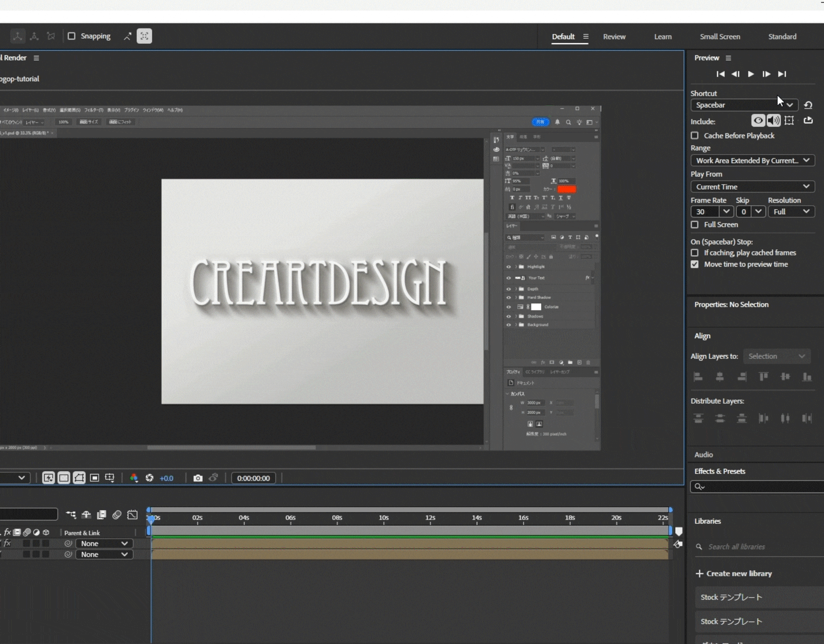Toggle audio inclusion in preview
This screenshot has width=824, height=644.
[x=773, y=121]
